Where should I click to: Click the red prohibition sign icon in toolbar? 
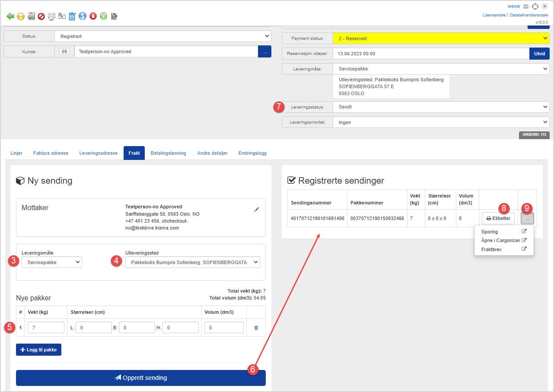coord(41,16)
